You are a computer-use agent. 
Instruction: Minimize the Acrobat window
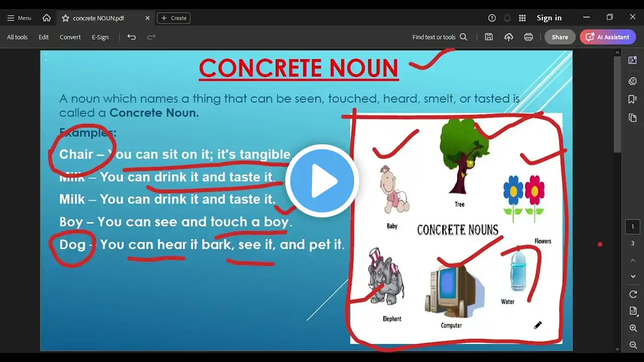pos(586,18)
